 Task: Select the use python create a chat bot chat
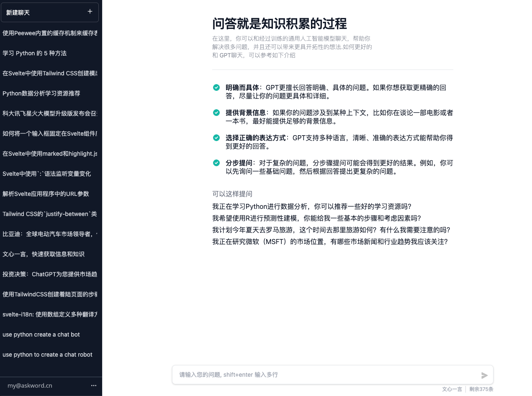click(41, 334)
